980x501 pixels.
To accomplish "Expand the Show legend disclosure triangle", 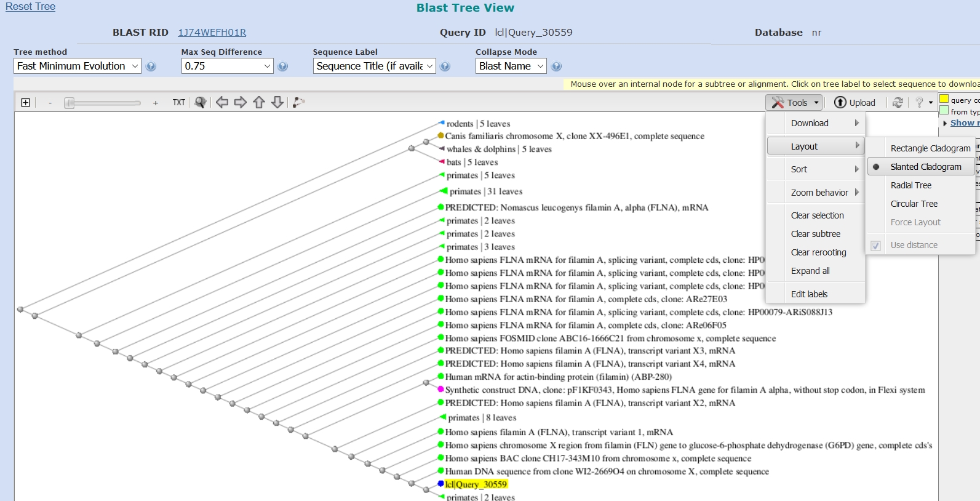I will (x=945, y=123).
